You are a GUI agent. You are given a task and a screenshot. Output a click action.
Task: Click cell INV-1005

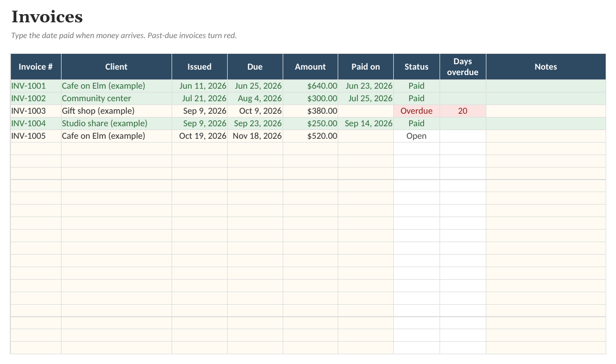tap(36, 136)
